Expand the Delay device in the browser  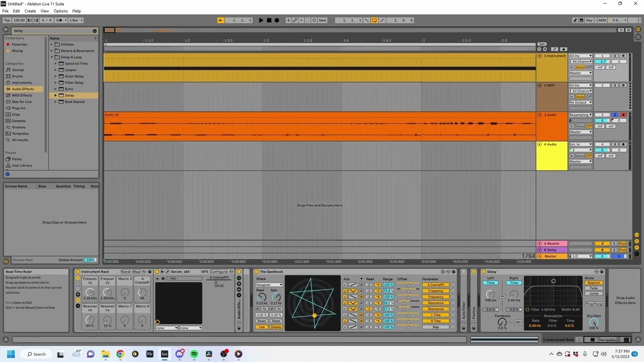55,96
